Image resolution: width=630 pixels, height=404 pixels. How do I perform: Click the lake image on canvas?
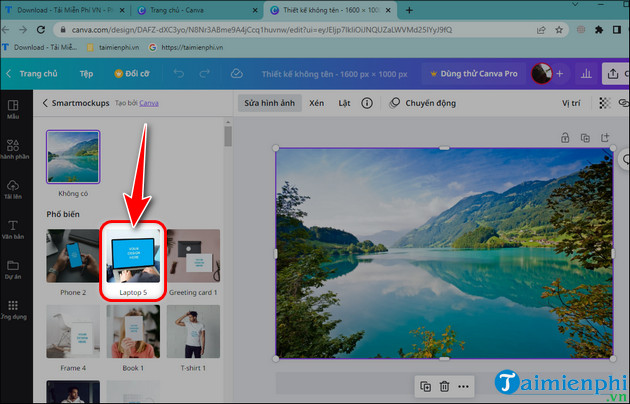pos(444,253)
